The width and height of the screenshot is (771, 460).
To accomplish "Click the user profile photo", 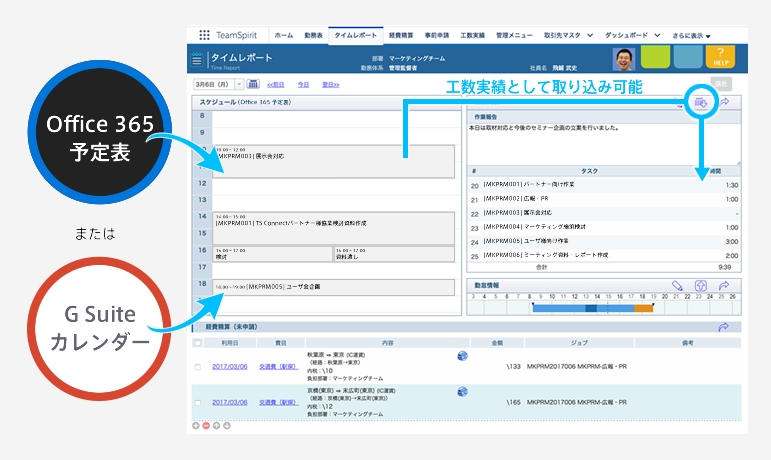I will pyautogui.click(x=624, y=59).
